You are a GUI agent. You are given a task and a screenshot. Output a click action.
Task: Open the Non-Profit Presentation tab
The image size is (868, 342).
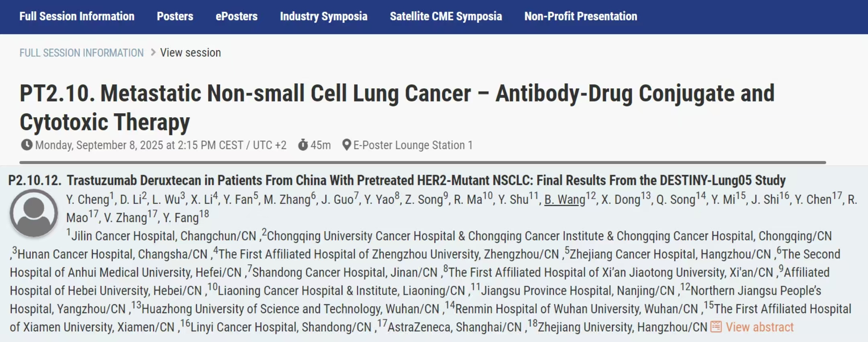pyautogui.click(x=580, y=16)
